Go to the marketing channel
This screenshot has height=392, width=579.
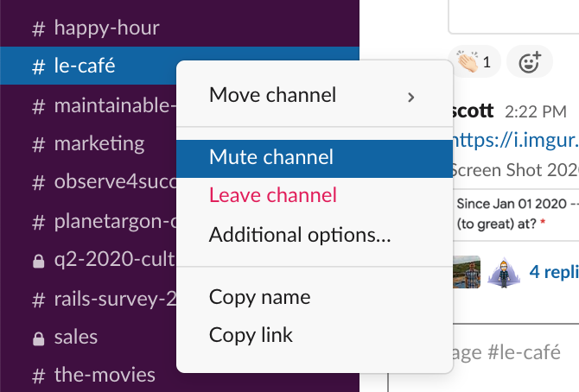pyautogui.click(x=89, y=143)
